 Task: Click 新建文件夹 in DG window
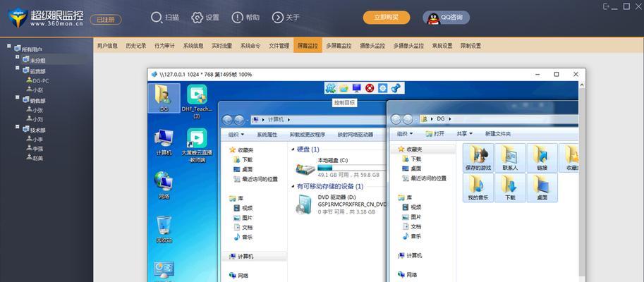pos(498,134)
